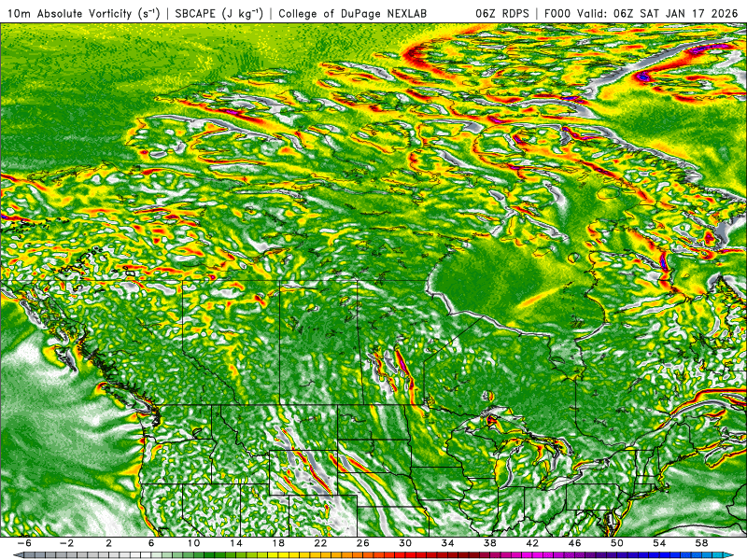Click the "46" color scale label
This screenshot has width=747, height=560.
(575, 543)
